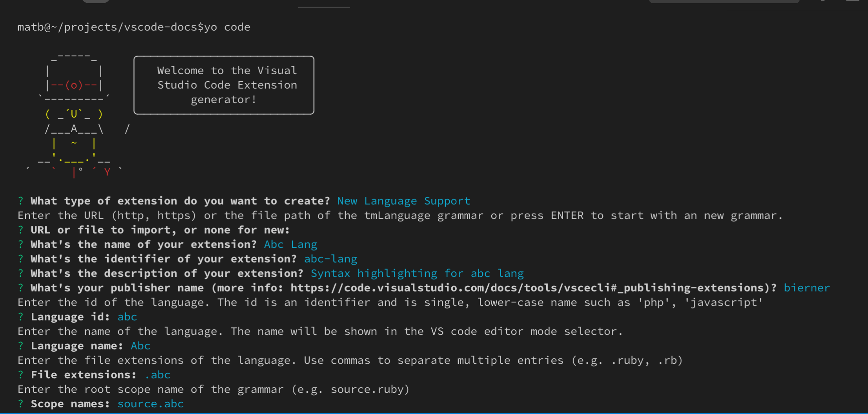Click the ? icon before Language id prompt
This screenshot has width=868, height=414.
coord(21,316)
